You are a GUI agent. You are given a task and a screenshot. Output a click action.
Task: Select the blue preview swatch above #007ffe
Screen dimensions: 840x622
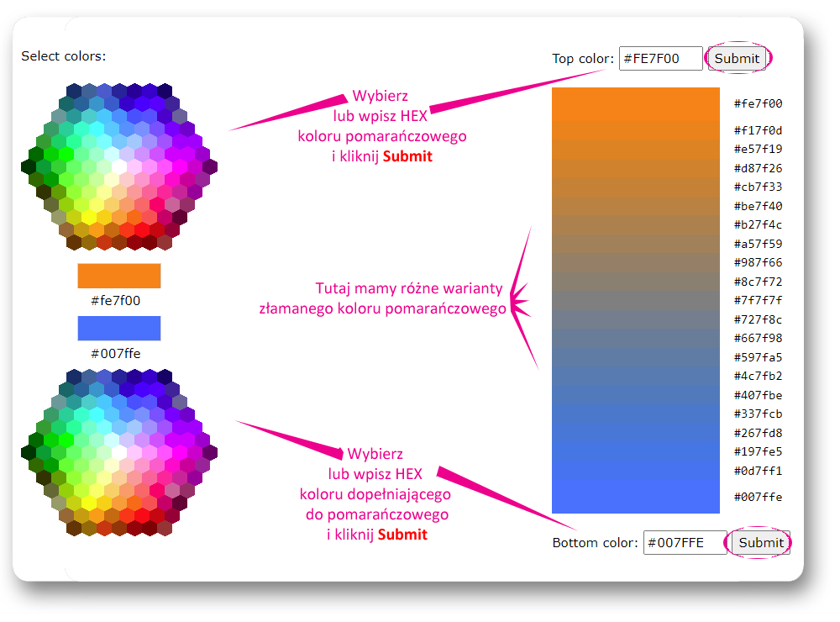pyautogui.click(x=118, y=328)
